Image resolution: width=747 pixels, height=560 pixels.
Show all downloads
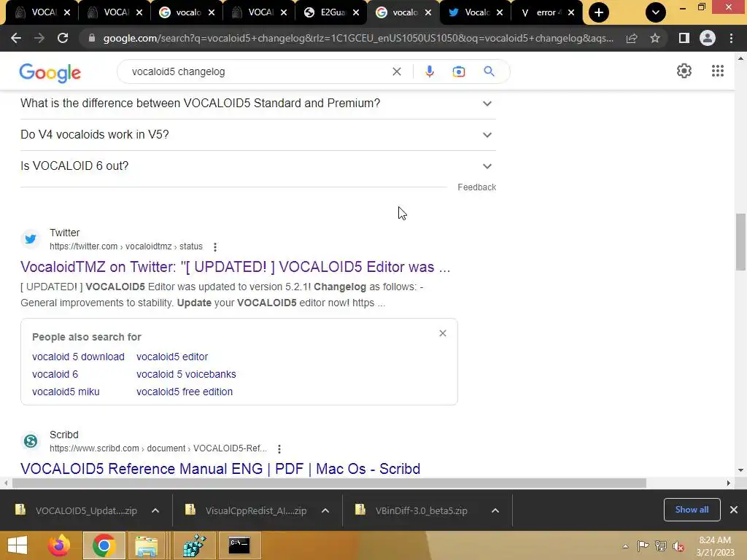[692, 510]
